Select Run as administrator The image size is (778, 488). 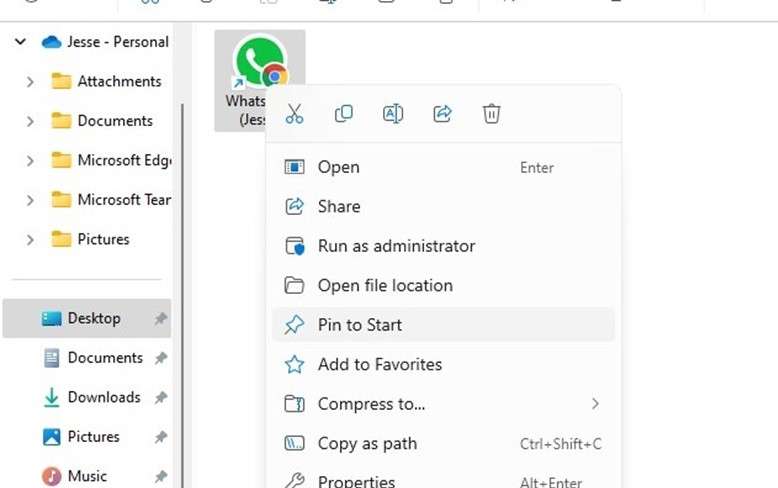(x=396, y=246)
